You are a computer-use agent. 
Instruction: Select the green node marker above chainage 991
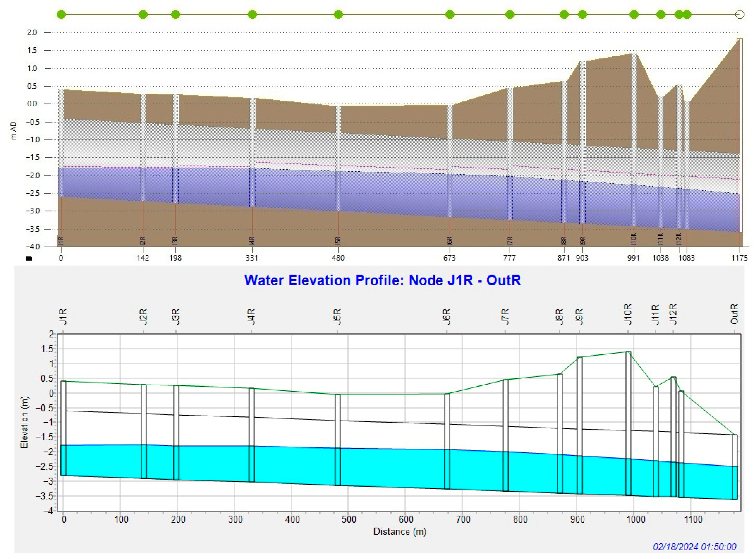pyautogui.click(x=634, y=15)
